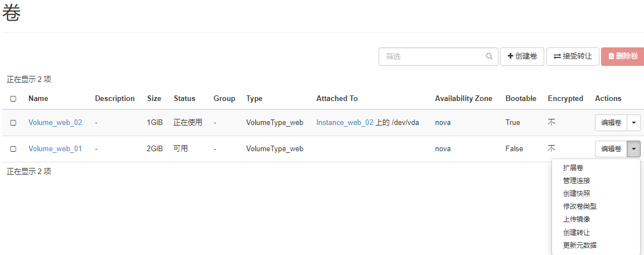644x255 pixels.
Task: Click the Create Volume (创建卷) button
Action: (522, 56)
